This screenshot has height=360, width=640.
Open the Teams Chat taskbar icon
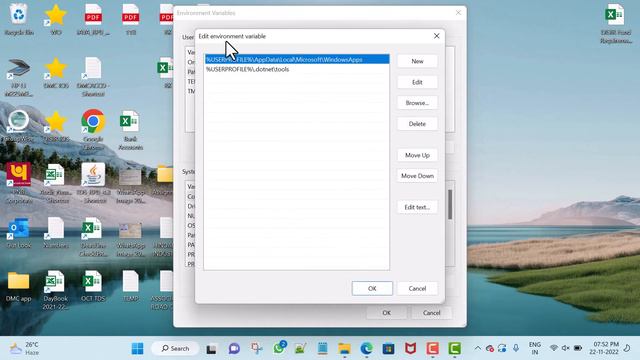click(234, 349)
